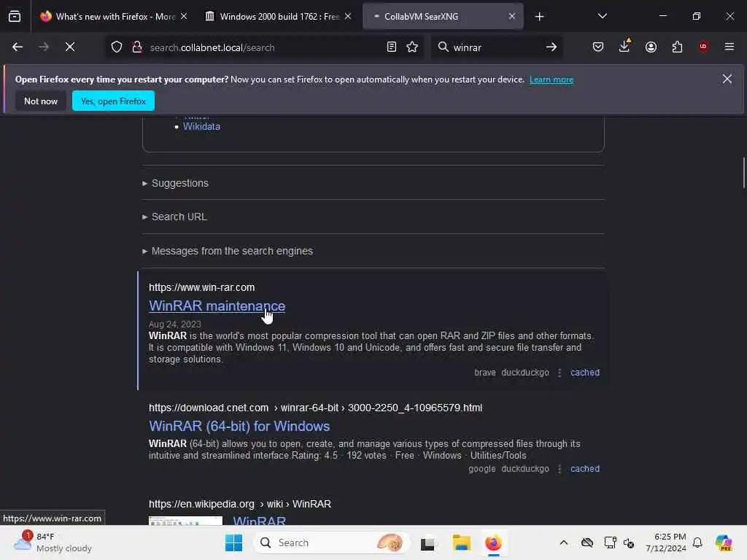The image size is (747, 560).
Task: Open the Wikidata link
Action: click(x=201, y=127)
